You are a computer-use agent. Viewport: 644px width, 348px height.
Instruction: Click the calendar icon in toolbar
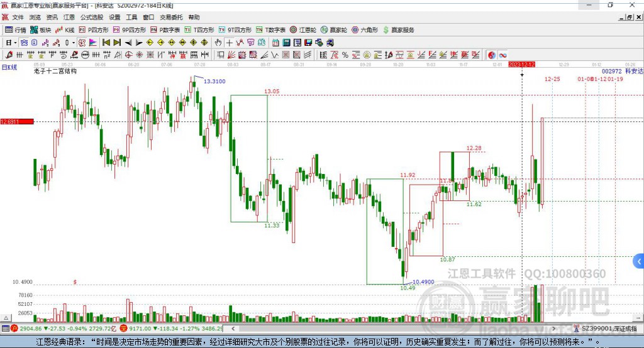pyautogui.click(x=275, y=43)
